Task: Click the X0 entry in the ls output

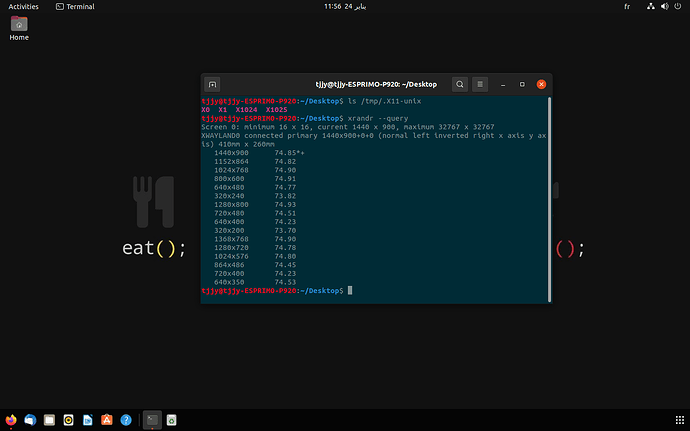Action: tap(206, 110)
